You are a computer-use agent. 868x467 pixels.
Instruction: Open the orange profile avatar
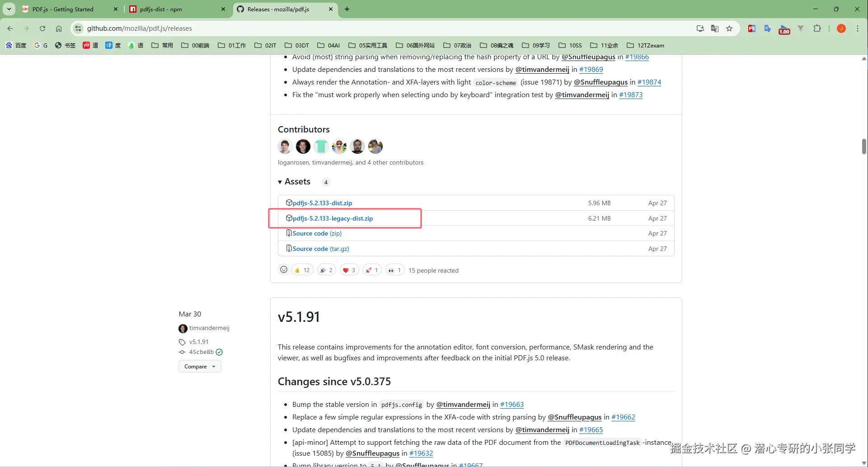(x=841, y=28)
